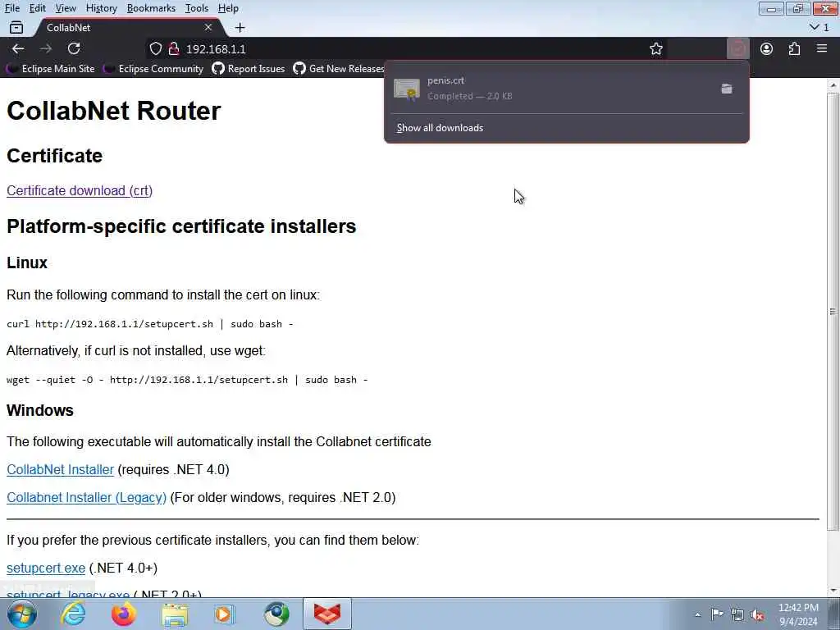Click scrollbar up arrow
The height and width of the screenshot is (630, 840).
(x=833, y=84)
